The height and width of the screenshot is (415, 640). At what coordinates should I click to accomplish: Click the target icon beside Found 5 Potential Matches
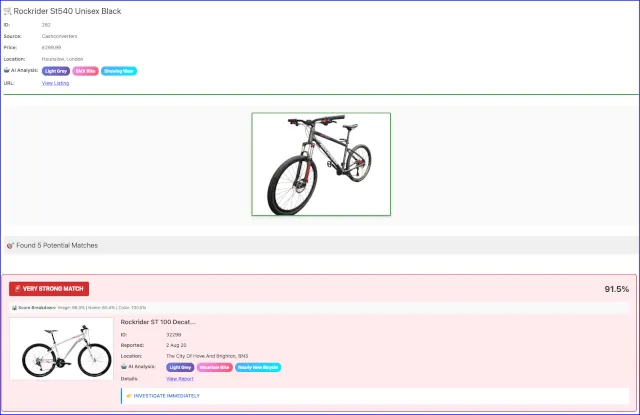10,245
